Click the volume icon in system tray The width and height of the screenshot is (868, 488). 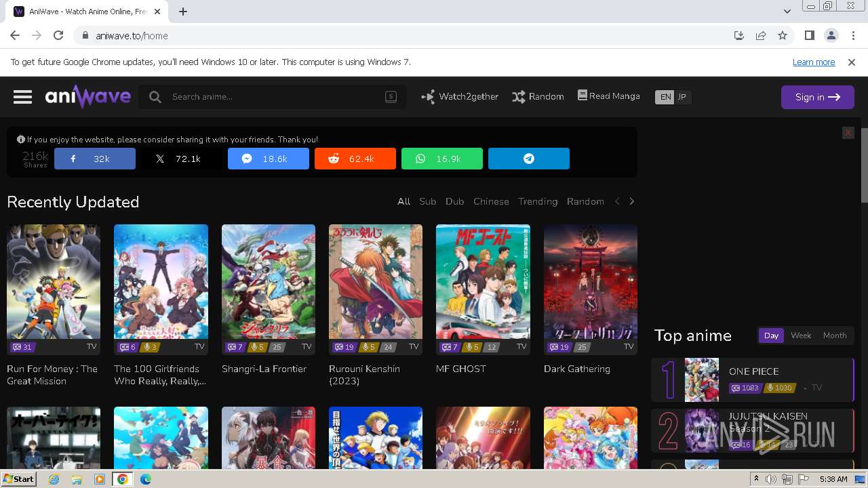(x=771, y=479)
